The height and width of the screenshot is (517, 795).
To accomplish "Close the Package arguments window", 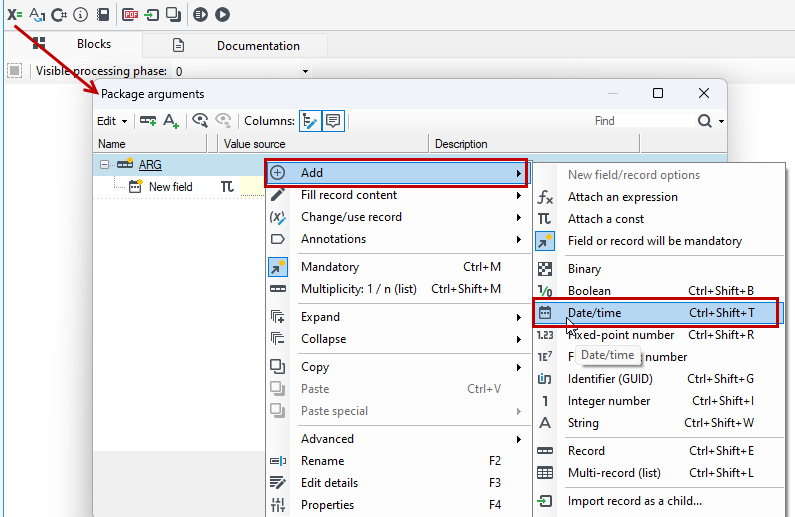I will (x=704, y=93).
